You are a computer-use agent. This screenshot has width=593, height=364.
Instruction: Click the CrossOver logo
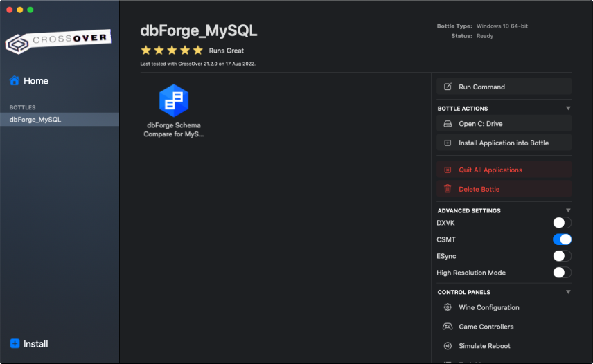point(58,41)
